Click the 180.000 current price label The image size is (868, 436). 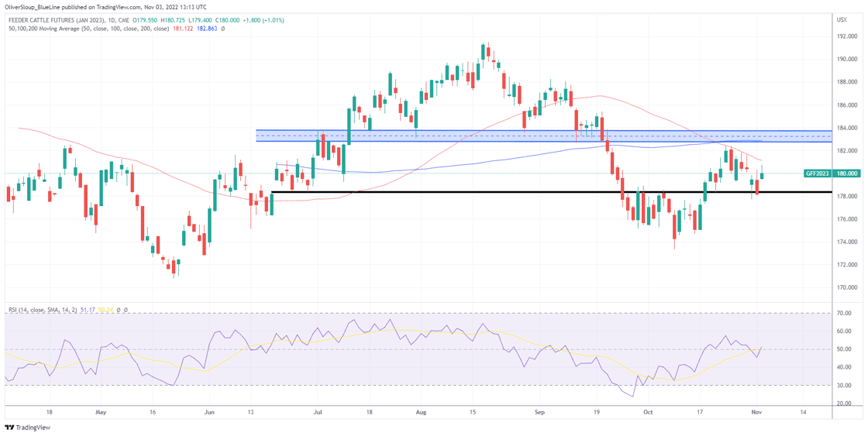pyautogui.click(x=846, y=173)
